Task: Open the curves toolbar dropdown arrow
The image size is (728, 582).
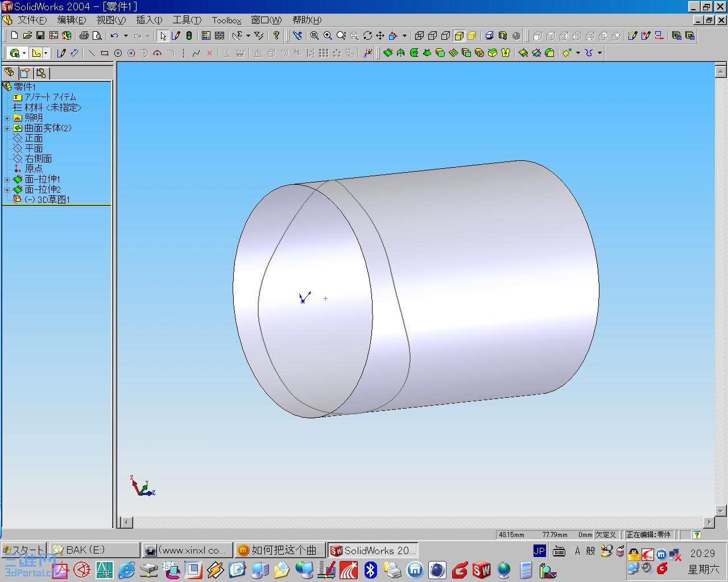Action: pyautogui.click(x=599, y=53)
